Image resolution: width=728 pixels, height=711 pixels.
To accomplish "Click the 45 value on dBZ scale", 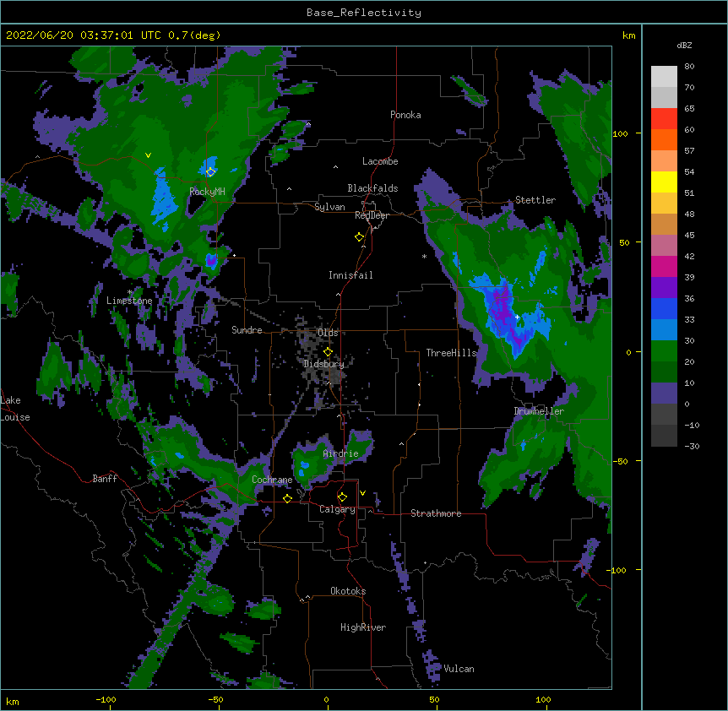I will [x=689, y=235].
